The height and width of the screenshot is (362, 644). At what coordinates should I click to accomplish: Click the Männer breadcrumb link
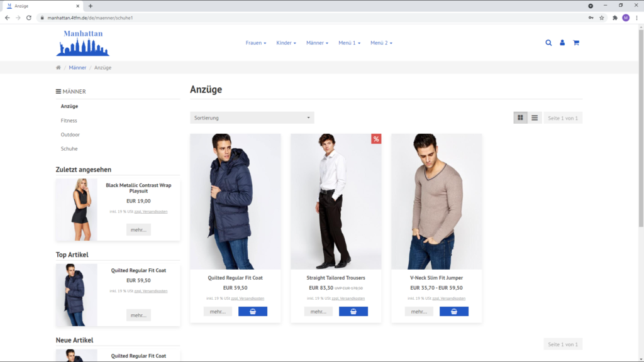77,67
